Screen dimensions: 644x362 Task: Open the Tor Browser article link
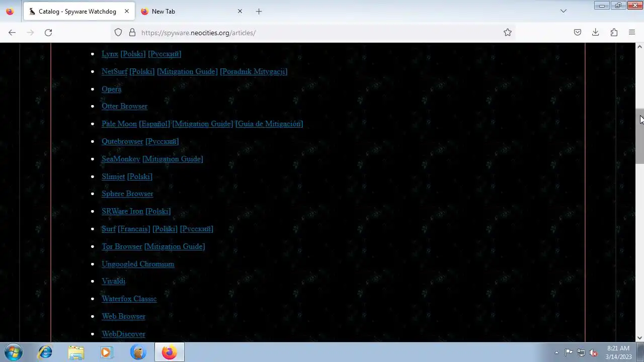(x=122, y=246)
